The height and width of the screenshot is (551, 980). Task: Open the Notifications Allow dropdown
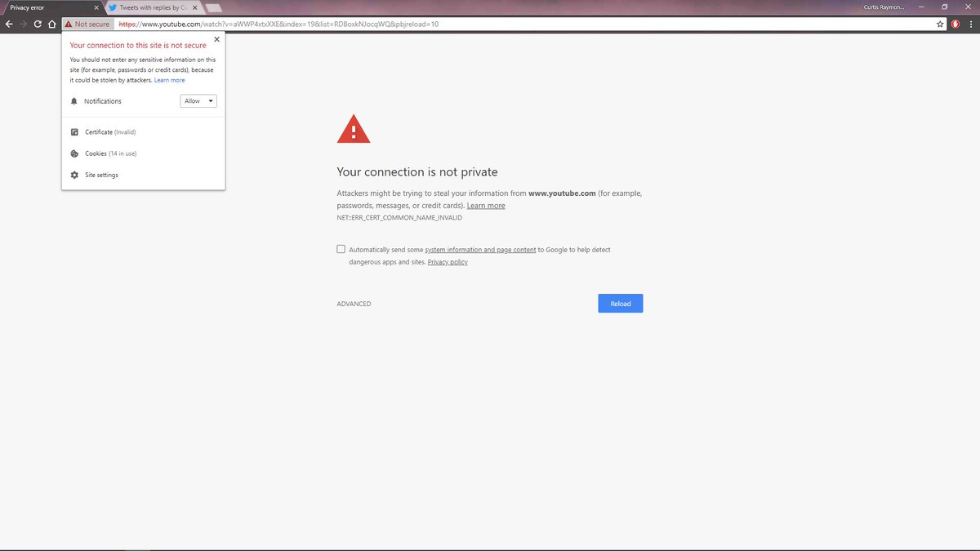[x=198, y=101]
